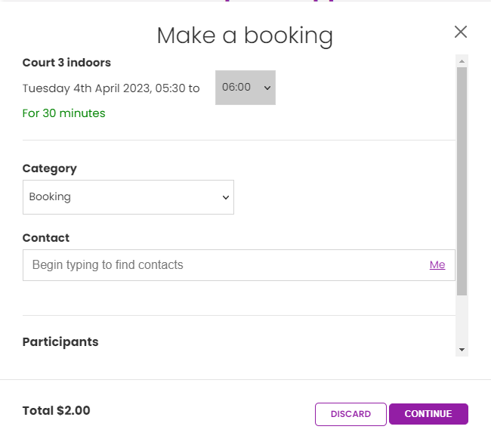Click the scrollbar down arrow
The width and height of the screenshot is (491, 448).
click(462, 350)
